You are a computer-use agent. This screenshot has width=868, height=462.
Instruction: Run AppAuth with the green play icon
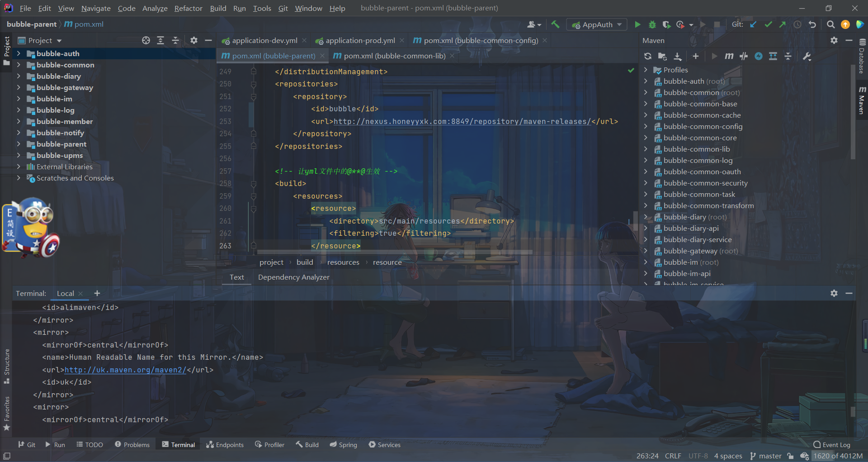[x=637, y=24]
